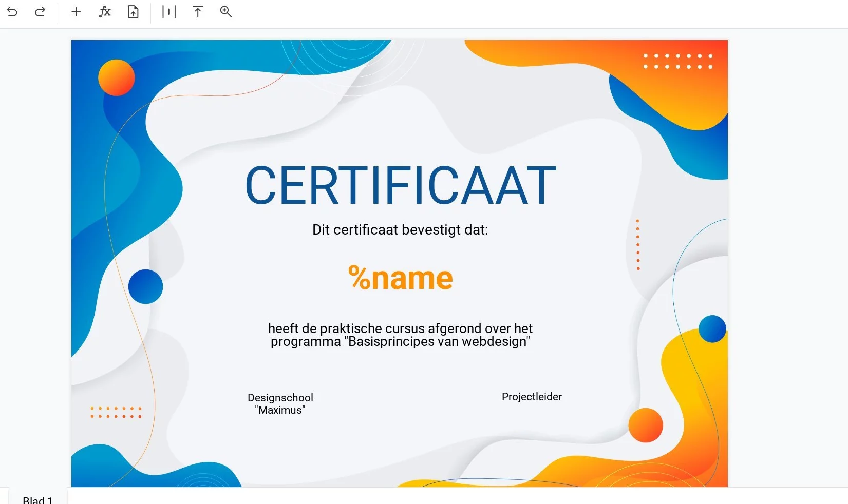Click the plus add icon
Image resolution: width=848 pixels, height=504 pixels.
[x=76, y=12]
